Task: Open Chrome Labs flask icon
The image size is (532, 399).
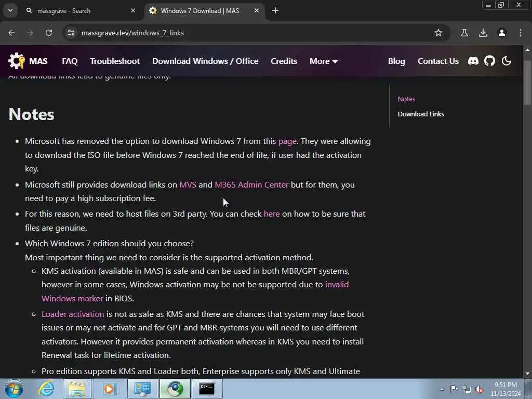Action: click(464, 33)
